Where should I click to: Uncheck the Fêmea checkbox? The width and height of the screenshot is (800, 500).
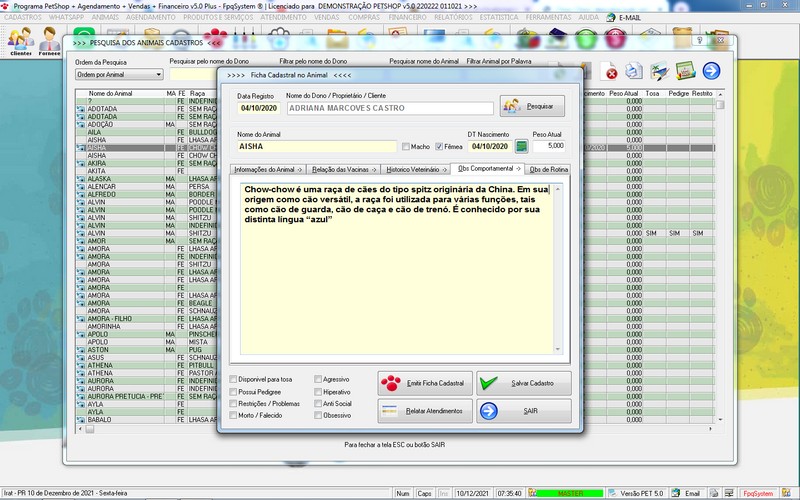tap(439, 146)
